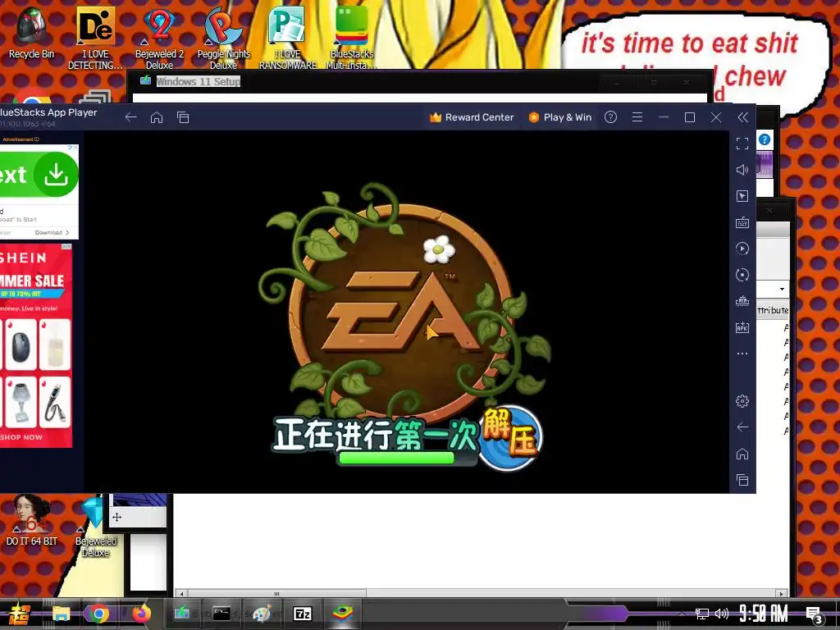Switch to Command Prompt on the taskbar

[x=221, y=614]
